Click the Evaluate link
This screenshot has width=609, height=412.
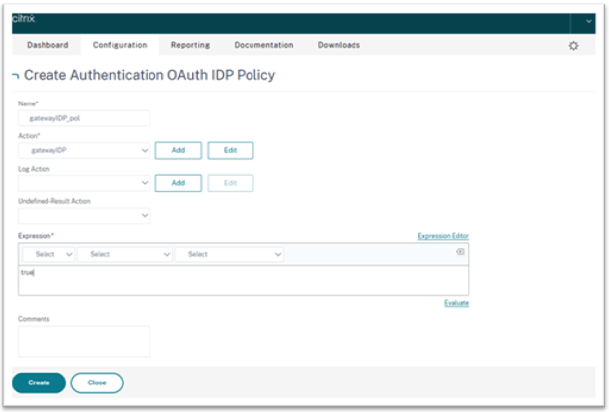456,303
